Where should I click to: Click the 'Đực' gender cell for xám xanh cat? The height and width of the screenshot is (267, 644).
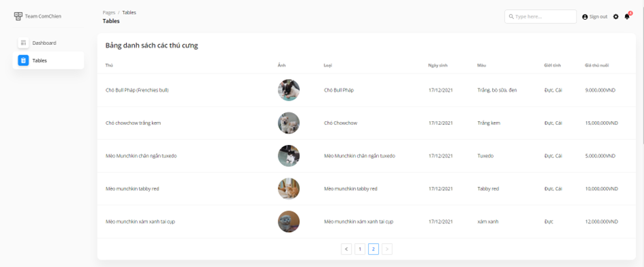pos(549,221)
